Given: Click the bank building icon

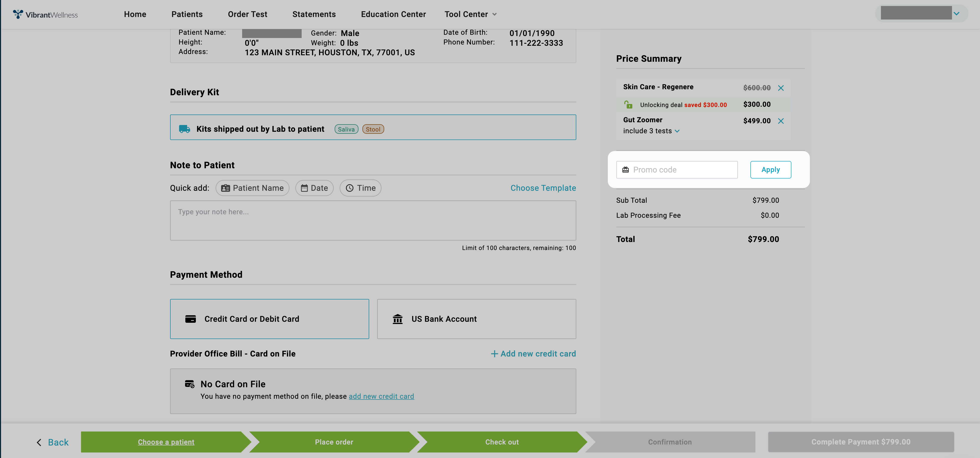Looking at the screenshot, I should coord(397,319).
